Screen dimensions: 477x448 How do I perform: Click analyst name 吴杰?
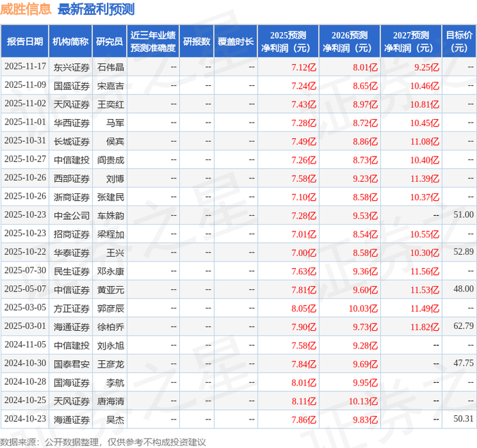(115, 419)
